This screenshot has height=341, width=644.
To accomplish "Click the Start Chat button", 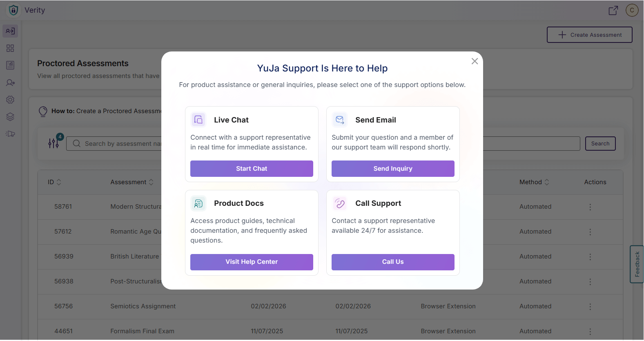I will [252, 169].
